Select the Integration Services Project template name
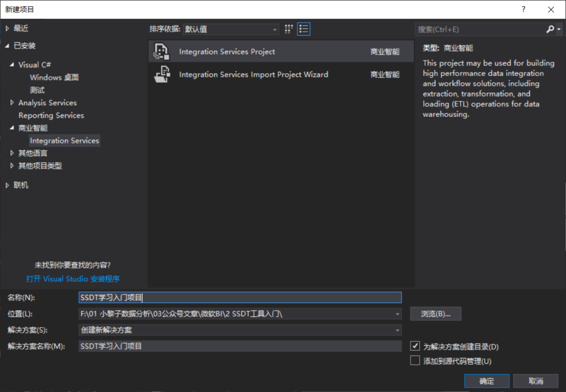Screen dimensions: 566x392 (227, 51)
